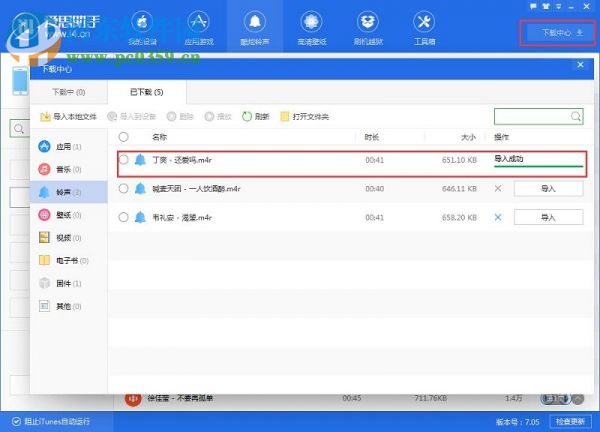Screen dimensions: 600x432
Task: Click the 00:40 duration cell
Action: [374, 189]
